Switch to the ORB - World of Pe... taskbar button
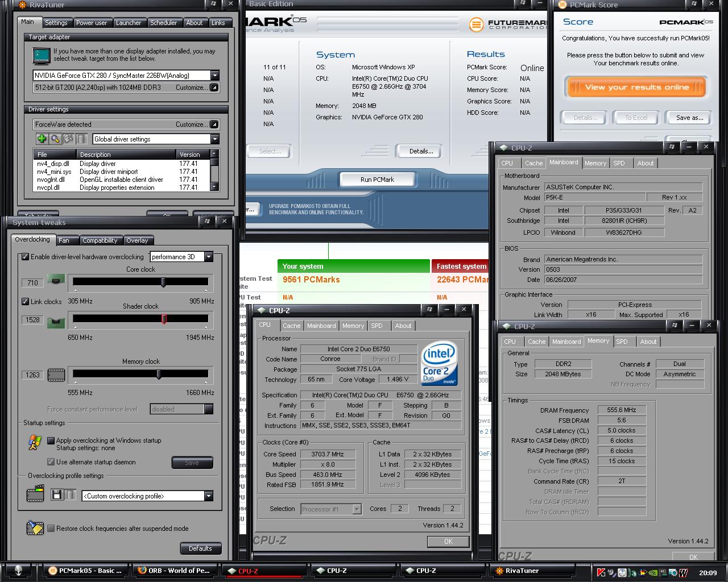Viewport: 728px width, 582px height. tap(176, 571)
